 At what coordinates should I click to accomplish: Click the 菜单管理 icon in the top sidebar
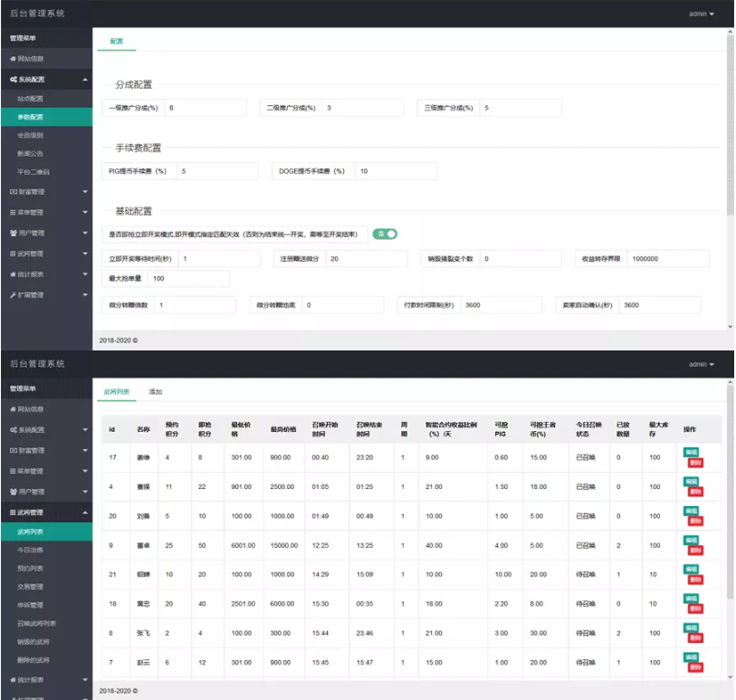click(x=12, y=213)
